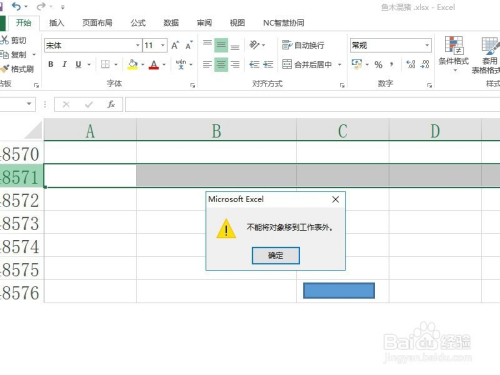The width and height of the screenshot is (500, 375).
Task: Click the Borders icon
Action: click(105, 64)
